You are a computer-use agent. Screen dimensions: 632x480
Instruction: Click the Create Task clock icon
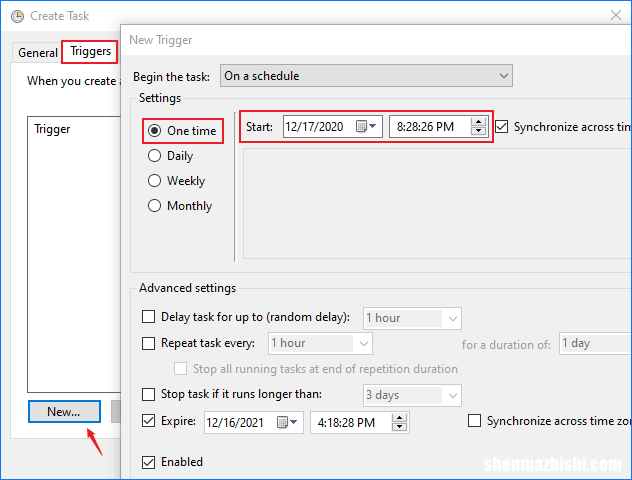click(17, 16)
